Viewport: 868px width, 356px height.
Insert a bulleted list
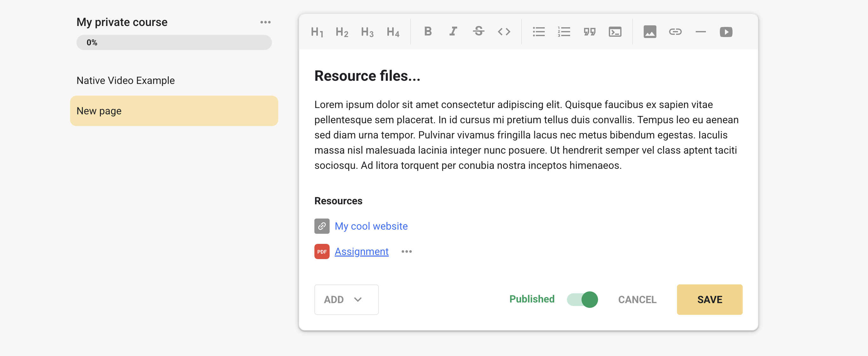click(538, 32)
